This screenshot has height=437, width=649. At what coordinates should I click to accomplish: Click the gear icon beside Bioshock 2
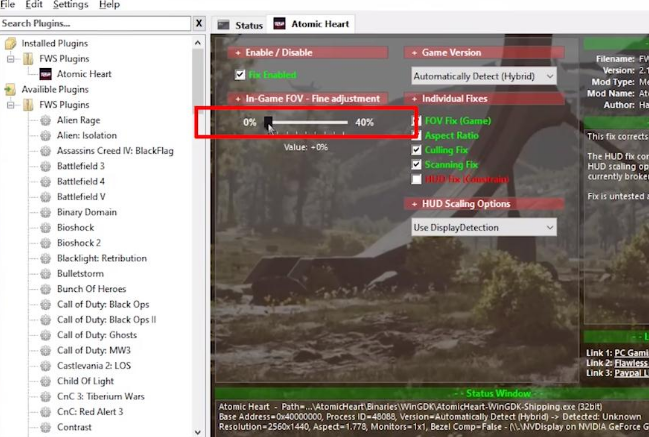pyautogui.click(x=46, y=243)
